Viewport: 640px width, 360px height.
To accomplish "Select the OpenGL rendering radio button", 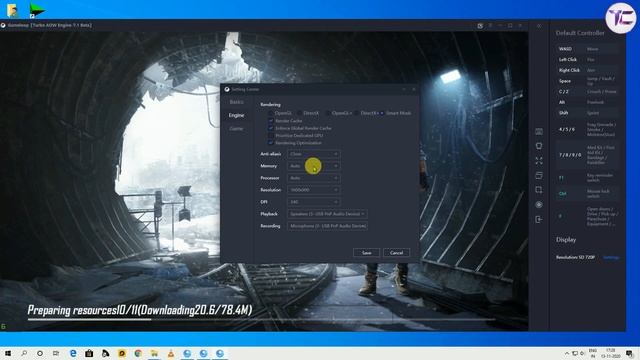I will 271,113.
